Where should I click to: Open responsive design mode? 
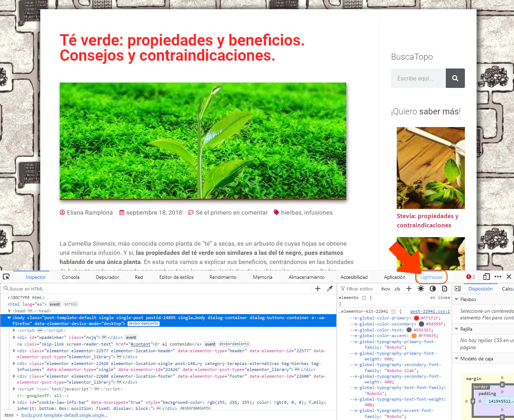click(x=487, y=277)
